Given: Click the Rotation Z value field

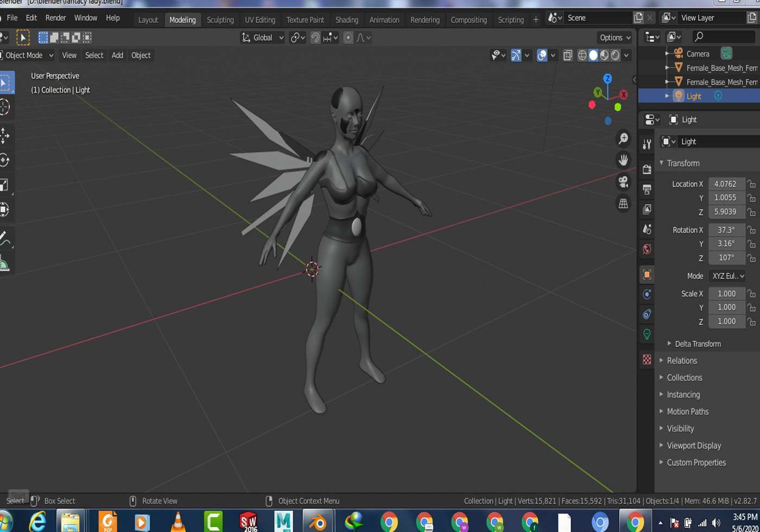Looking at the screenshot, I should click(x=726, y=258).
